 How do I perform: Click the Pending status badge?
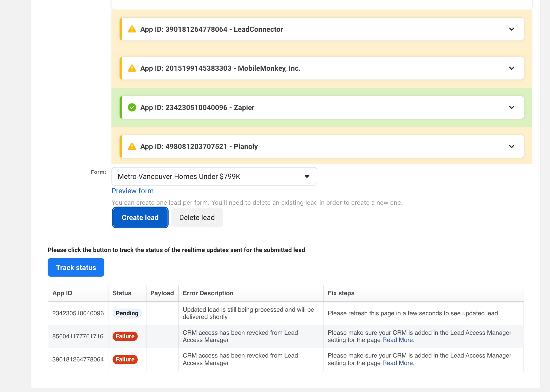(x=127, y=313)
